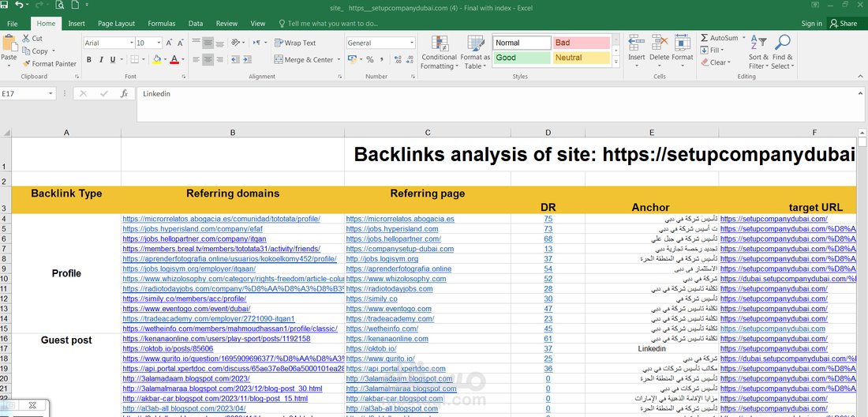
Task: Expand Merge & Center options arrow
Action: click(x=339, y=59)
